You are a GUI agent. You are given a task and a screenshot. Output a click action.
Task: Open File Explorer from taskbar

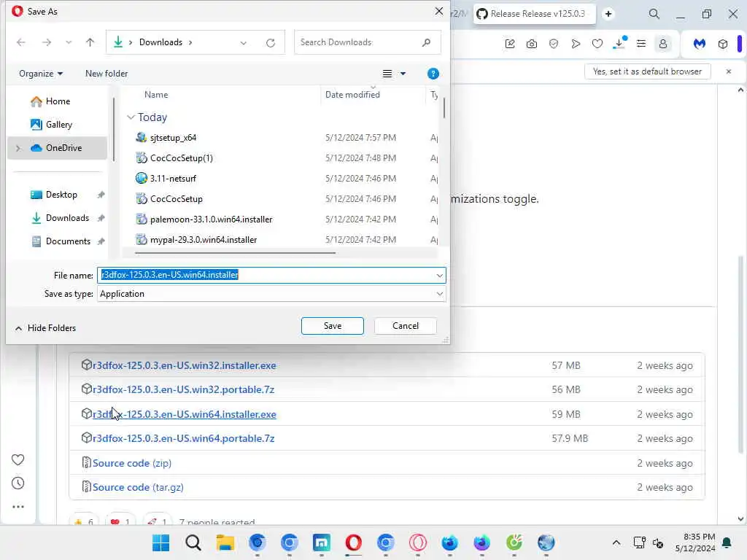pyautogui.click(x=225, y=542)
